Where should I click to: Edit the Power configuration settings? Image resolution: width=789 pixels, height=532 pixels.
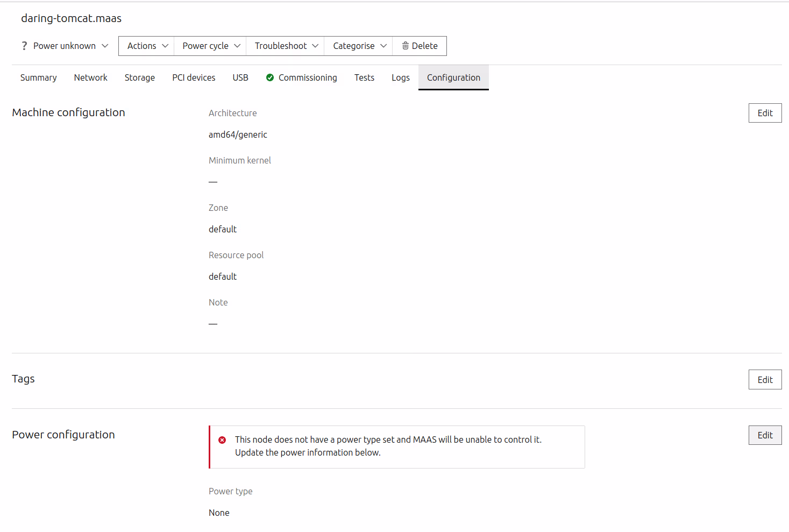[x=765, y=435]
